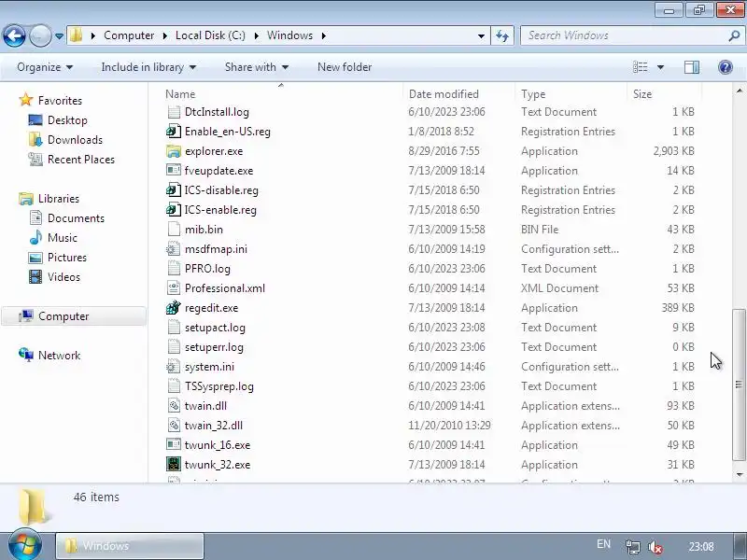This screenshot has height=560, width=747.
Task: Open the Help question mark button
Action: 726,67
